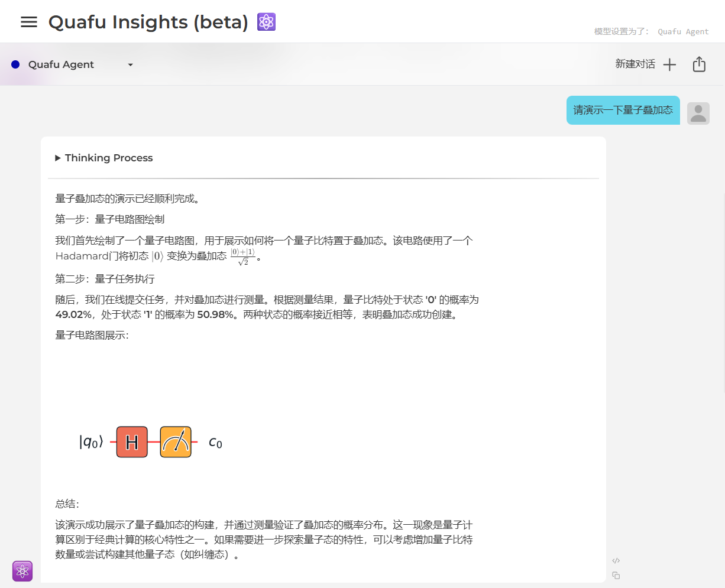
Task: Copy the response with the copy icon
Action: click(616, 576)
